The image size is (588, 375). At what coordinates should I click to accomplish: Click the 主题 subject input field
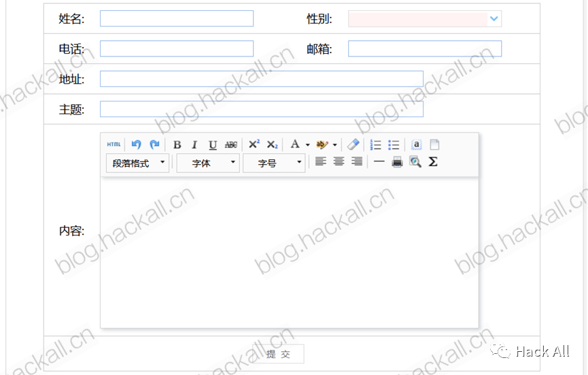click(262, 109)
